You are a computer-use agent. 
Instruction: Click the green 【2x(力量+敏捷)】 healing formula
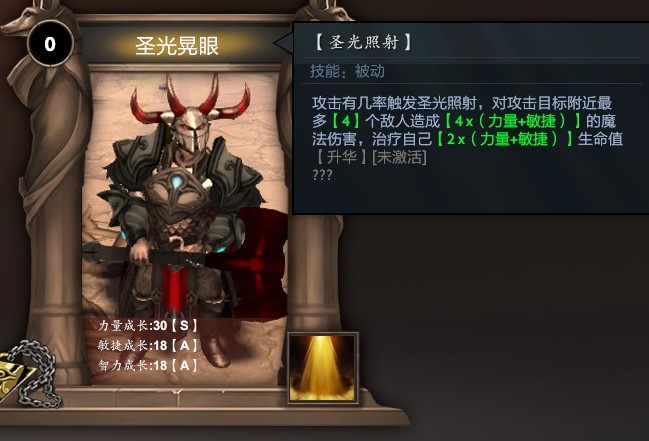point(505,139)
